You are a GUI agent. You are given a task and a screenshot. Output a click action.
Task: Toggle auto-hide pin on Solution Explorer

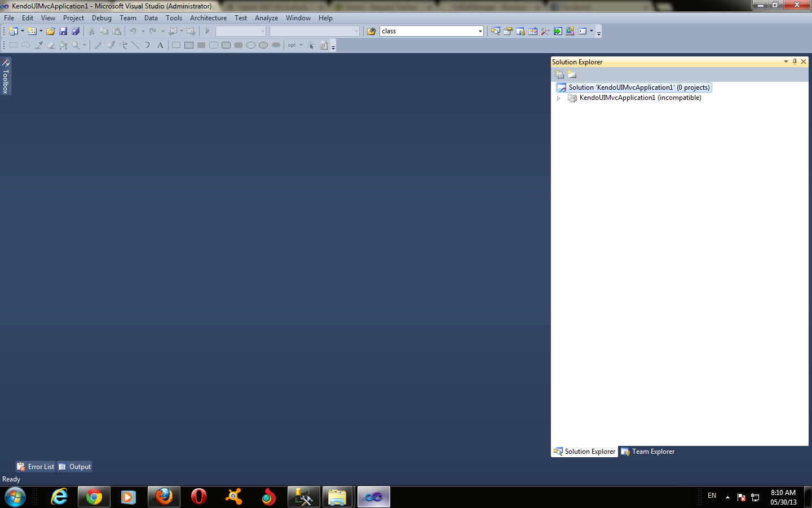[x=795, y=62]
